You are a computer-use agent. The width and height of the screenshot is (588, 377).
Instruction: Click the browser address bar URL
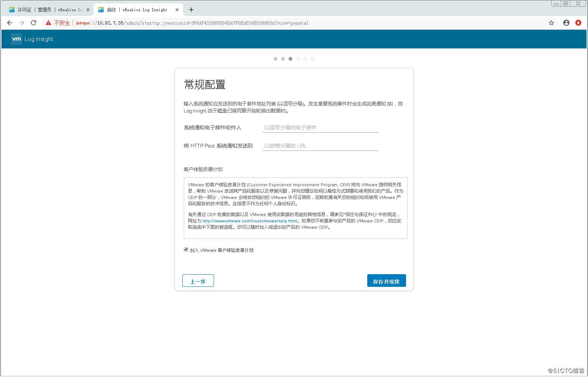(x=192, y=23)
